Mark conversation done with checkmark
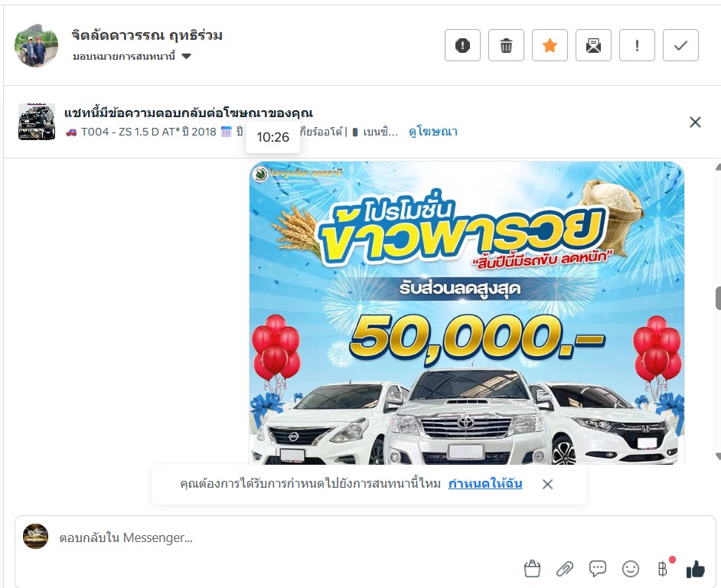The image size is (721, 588). 680,45
